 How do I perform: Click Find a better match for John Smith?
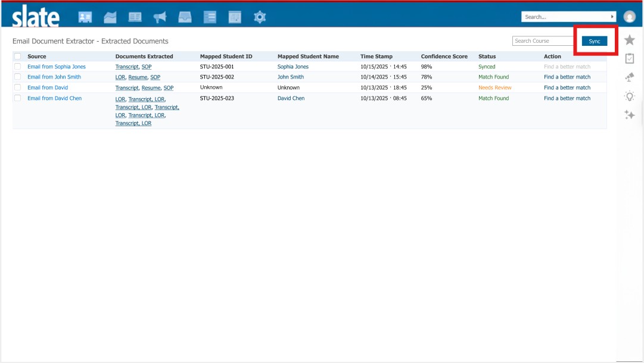coord(567,77)
